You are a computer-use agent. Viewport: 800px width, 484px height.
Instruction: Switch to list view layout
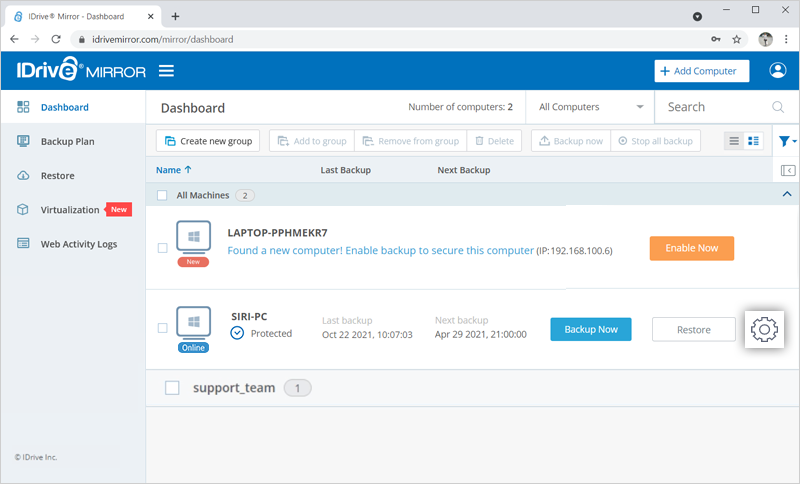(x=735, y=141)
